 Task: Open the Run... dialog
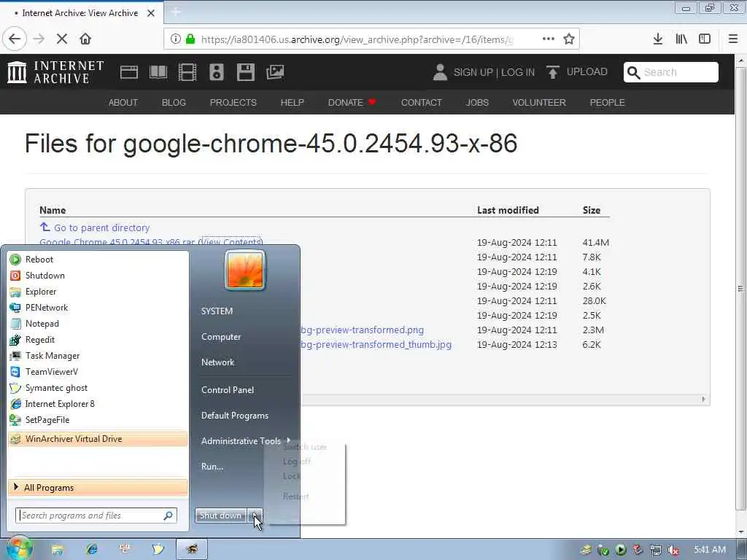212,467
